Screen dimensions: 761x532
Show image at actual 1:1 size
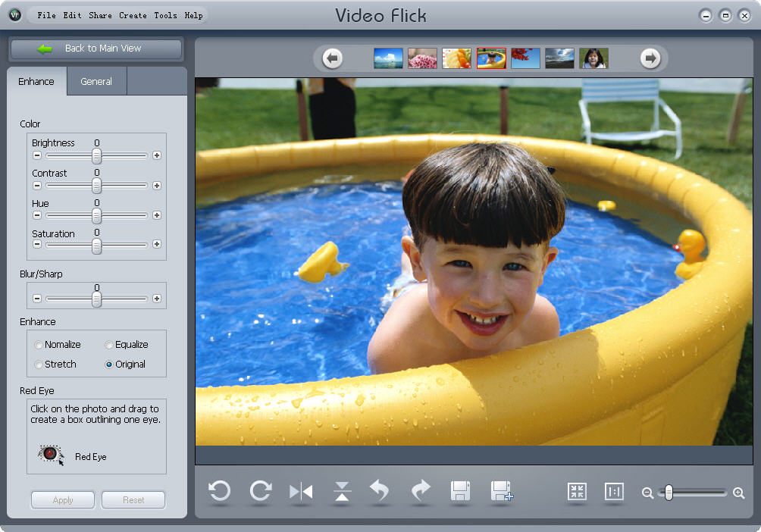pos(614,491)
